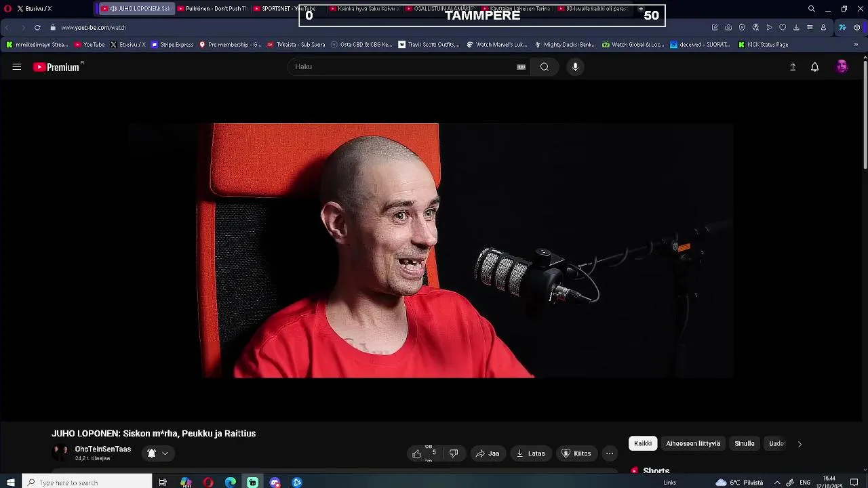The height and width of the screenshot is (488, 868).
Task: Open the Travis Scott Outfits bookmark
Action: pos(429,45)
